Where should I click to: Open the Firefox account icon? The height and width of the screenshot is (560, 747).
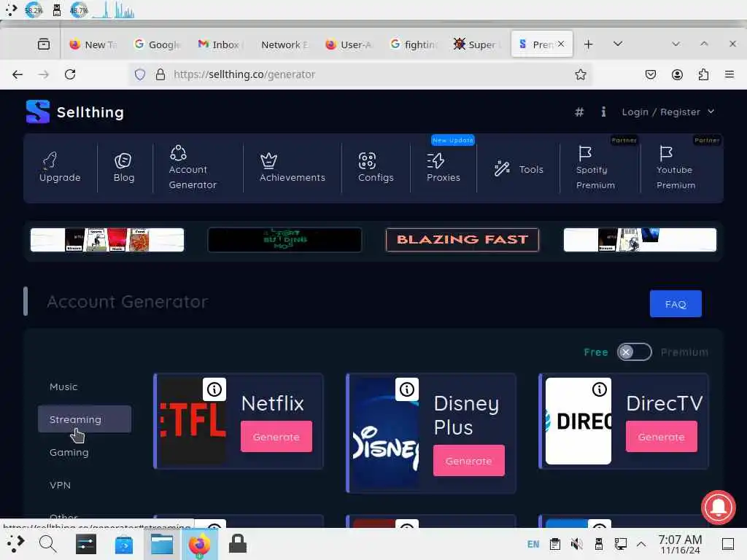point(677,75)
